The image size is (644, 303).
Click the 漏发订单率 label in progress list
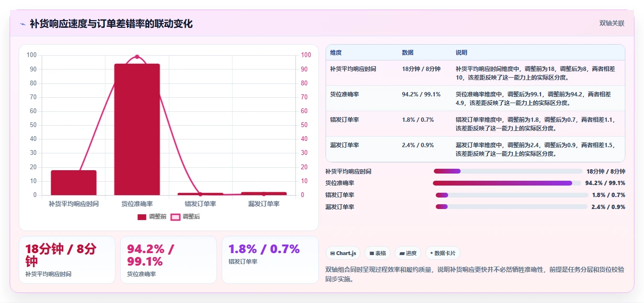click(340, 207)
